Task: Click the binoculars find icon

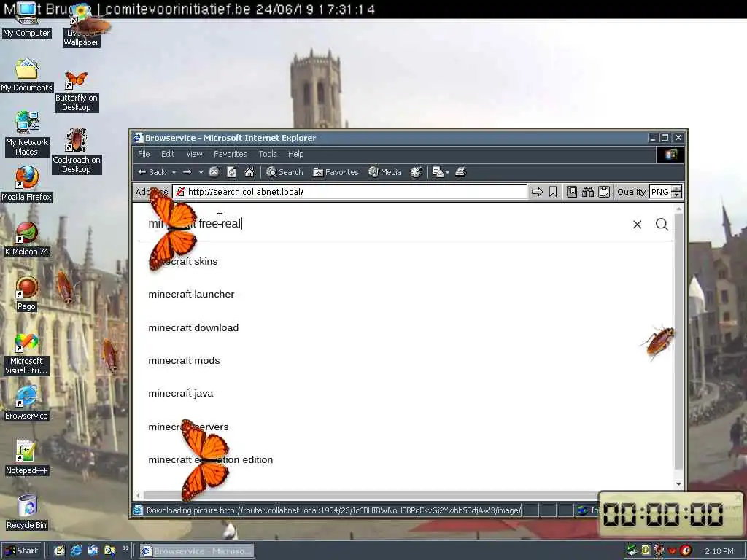Action: coord(588,192)
